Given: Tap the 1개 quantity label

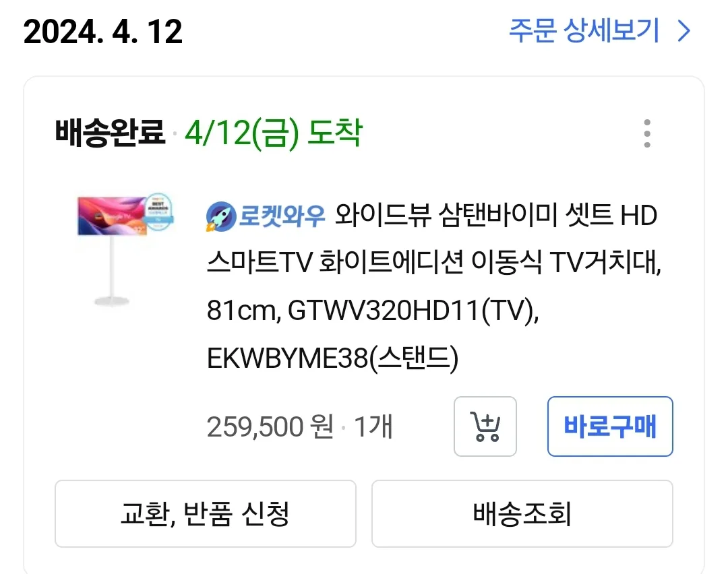Looking at the screenshot, I should pos(373,427).
